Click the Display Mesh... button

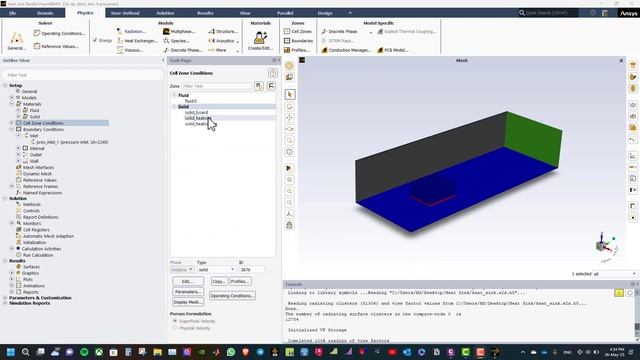[x=188, y=302]
